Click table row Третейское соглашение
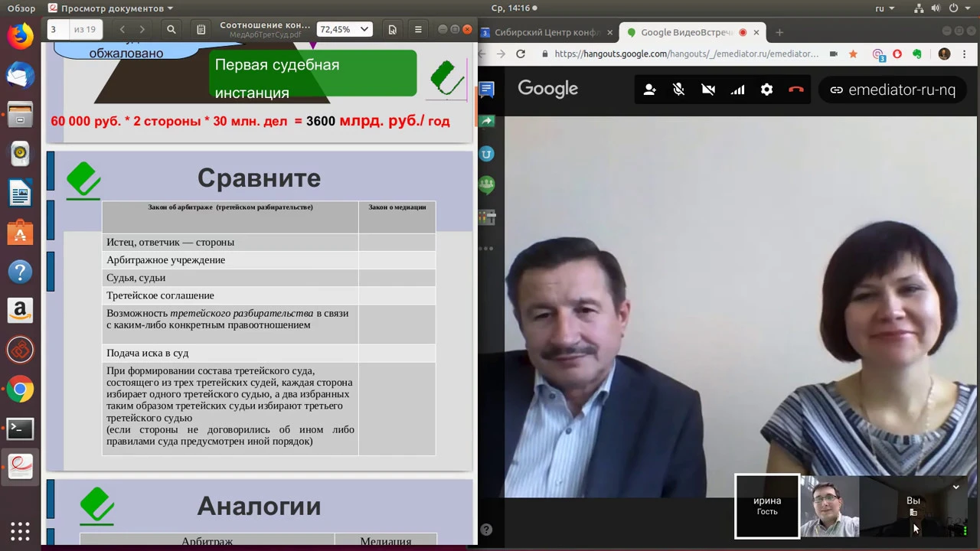This screenshot has width=980, height=551. click(x=269, y=295)
